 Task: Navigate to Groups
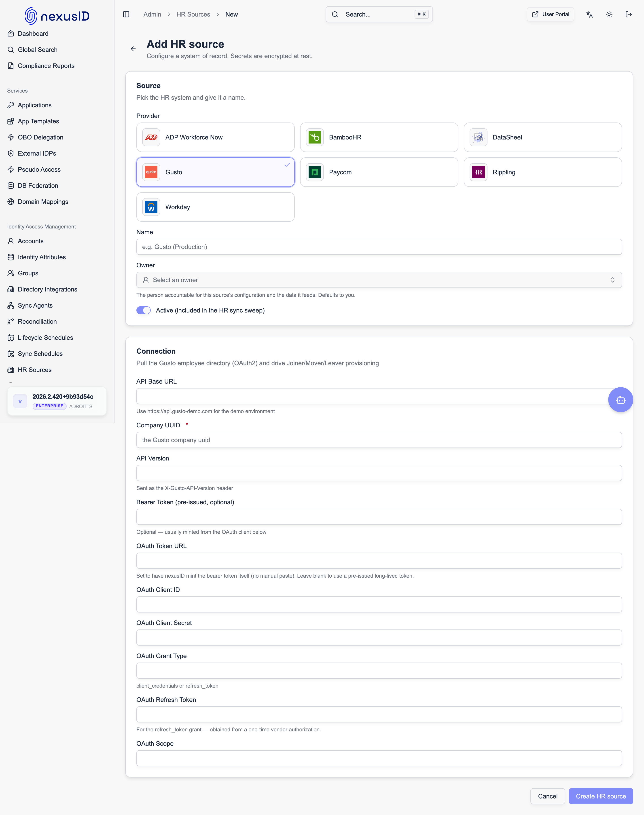click(28, 273)
